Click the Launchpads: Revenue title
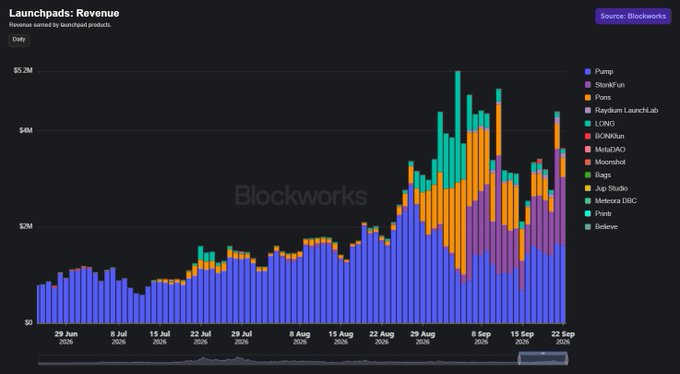The width and height of the screenshot is (680, 374). pos(64,13)
